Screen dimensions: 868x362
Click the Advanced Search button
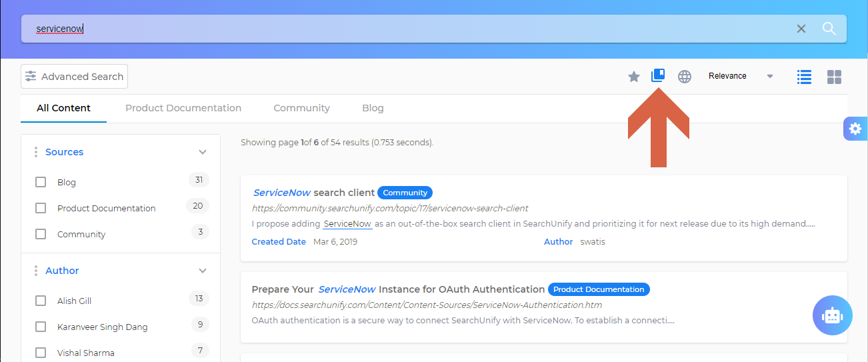click(74, 77)
